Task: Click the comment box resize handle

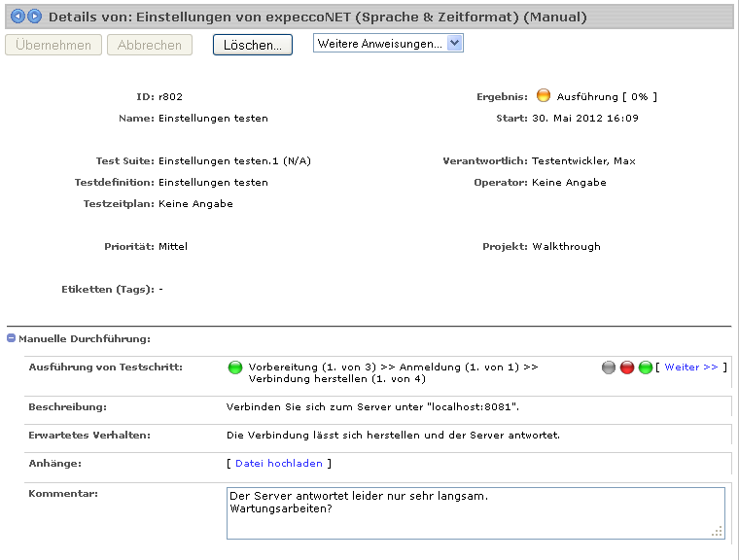Action: 718,531
